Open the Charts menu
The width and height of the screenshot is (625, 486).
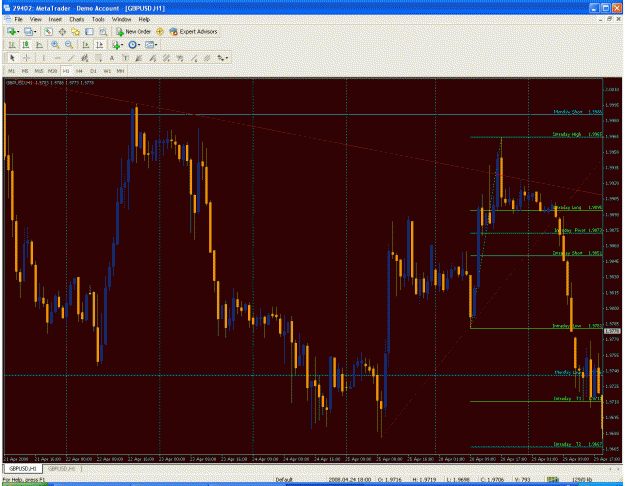click(77, 19)
